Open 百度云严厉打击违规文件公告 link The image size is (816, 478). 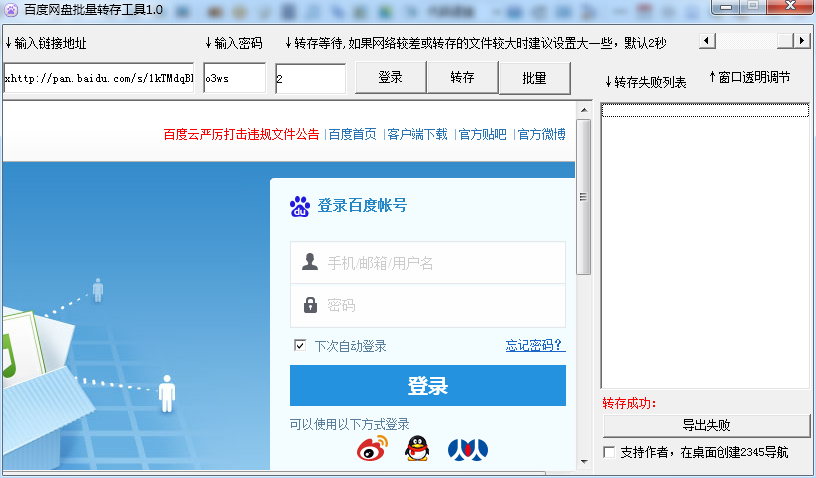pos(241,134)
